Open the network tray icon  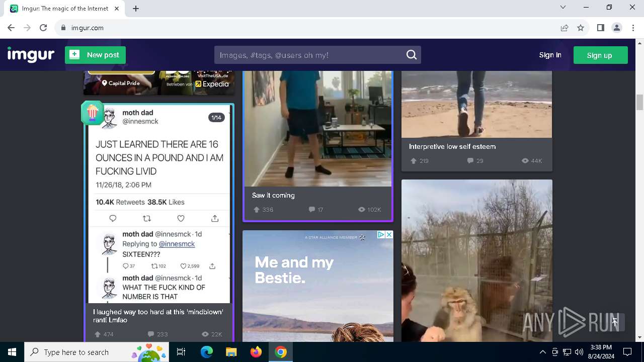coord(567,352)
